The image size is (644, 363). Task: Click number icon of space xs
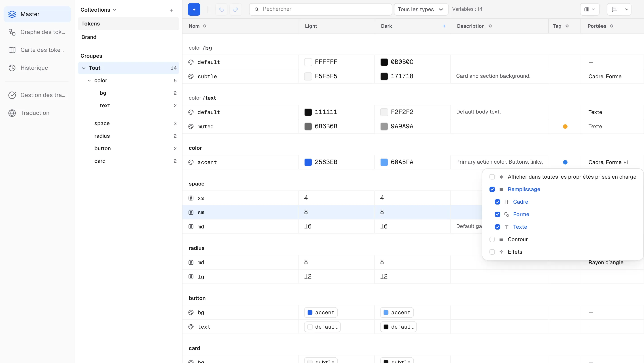point(191,198)
